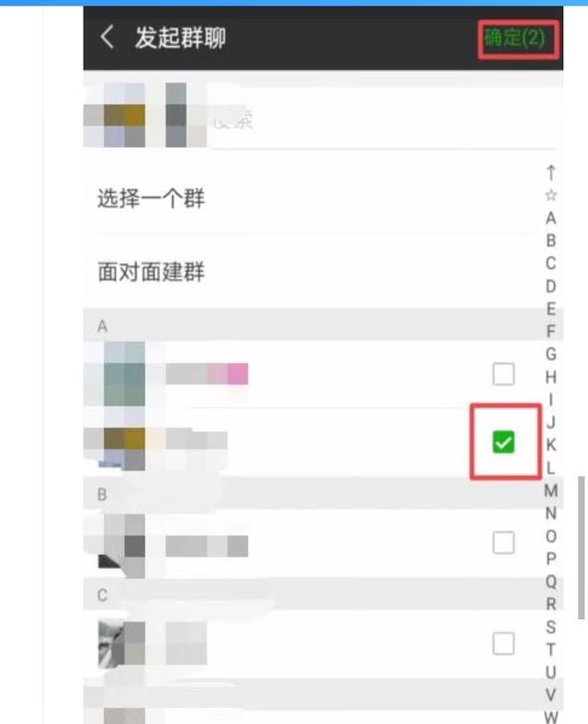Confirm selection with 确定(2) button
The image size is (588, 724).
515,38
